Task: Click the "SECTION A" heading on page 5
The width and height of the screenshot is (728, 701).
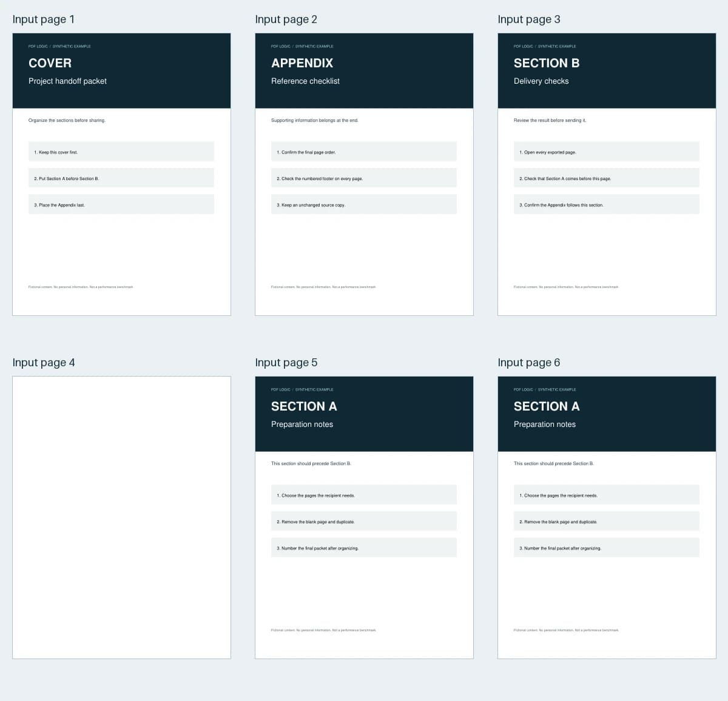Action: click(304, 406)
